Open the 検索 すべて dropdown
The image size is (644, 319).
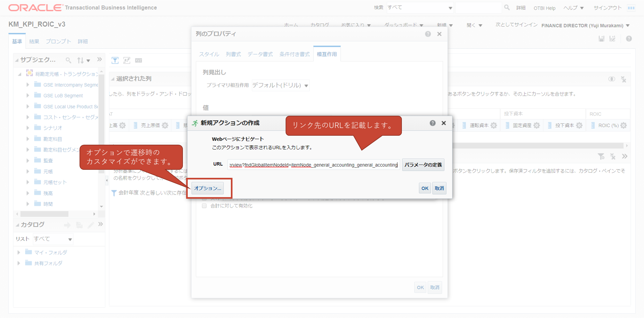tap(420, 7)
